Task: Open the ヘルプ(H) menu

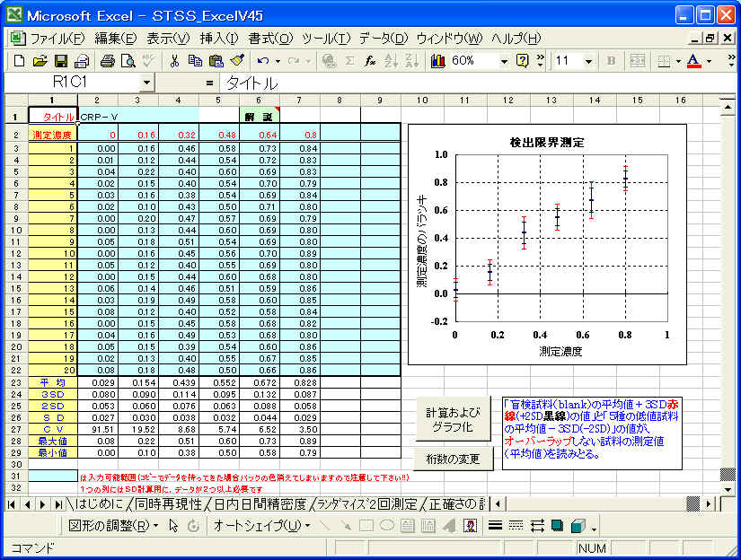Action: click(x=516, y=39)
